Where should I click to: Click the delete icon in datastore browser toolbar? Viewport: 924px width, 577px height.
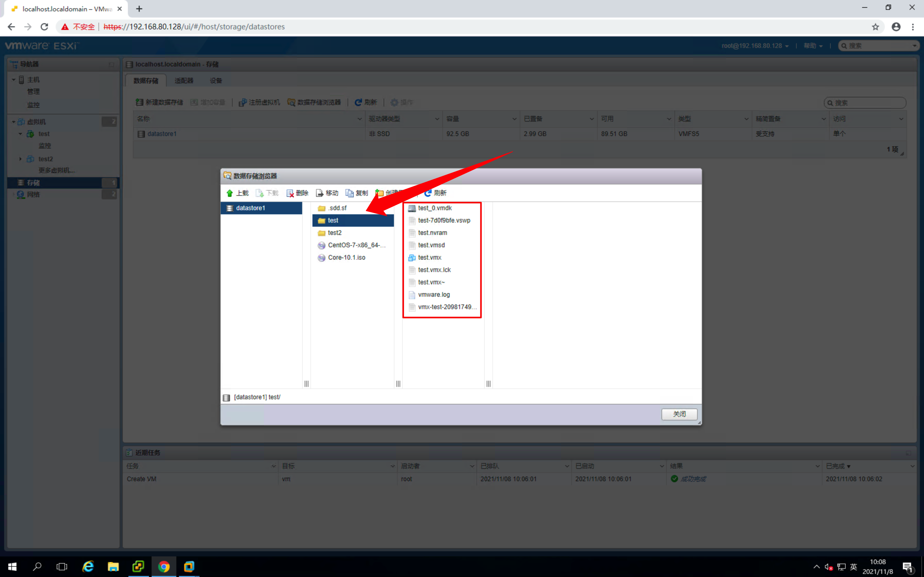click(x=290, y=193)
